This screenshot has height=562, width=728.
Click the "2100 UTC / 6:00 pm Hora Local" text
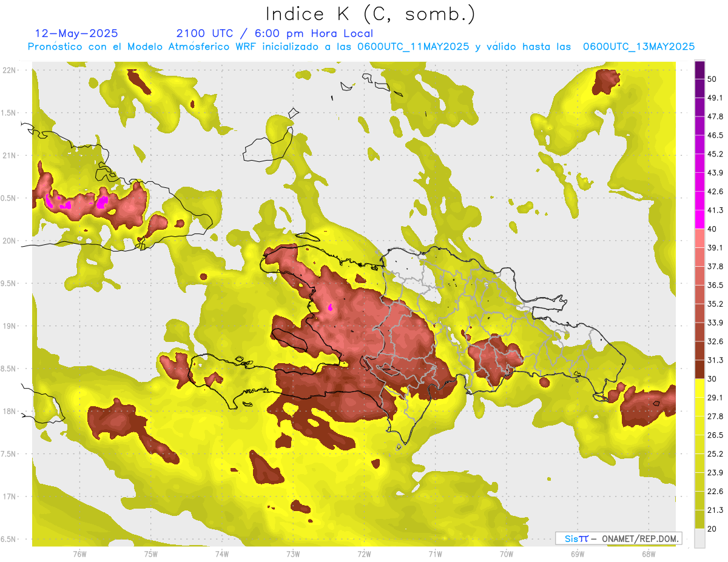pyautogui.click(x=275, y=33)
